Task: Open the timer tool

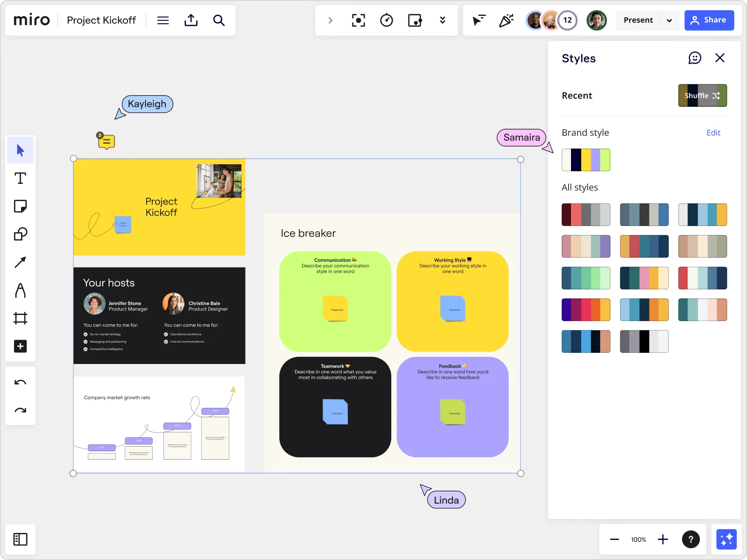Action: 387,21
